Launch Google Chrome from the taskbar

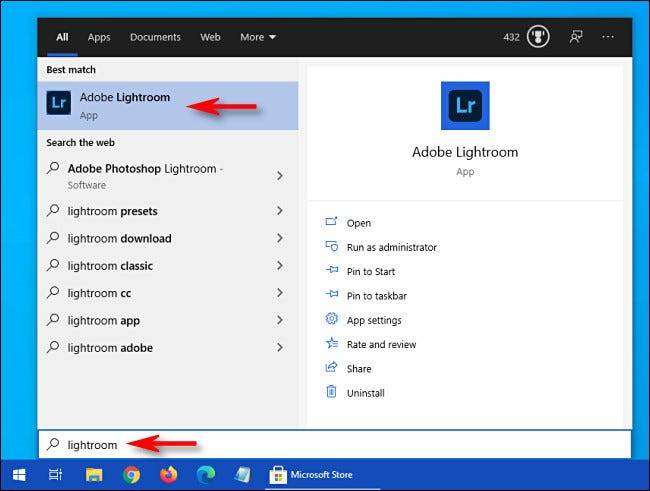tap(131, 474)
